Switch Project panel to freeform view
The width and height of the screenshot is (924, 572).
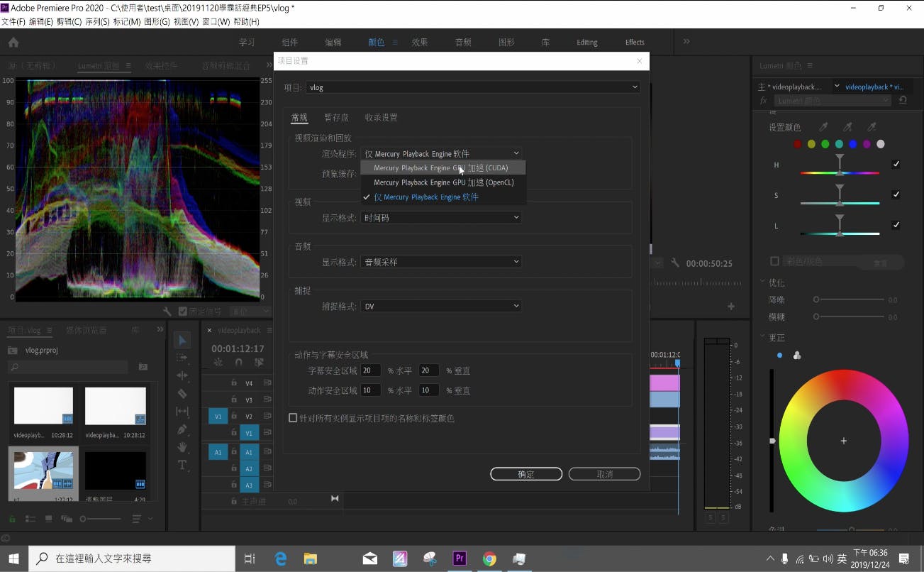click(67, 519)
